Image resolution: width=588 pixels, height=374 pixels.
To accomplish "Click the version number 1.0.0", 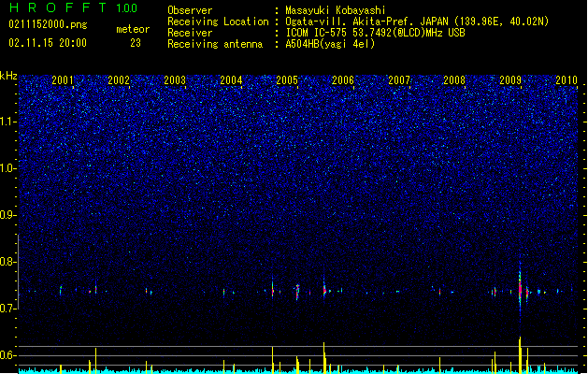I will pos(126,8).
